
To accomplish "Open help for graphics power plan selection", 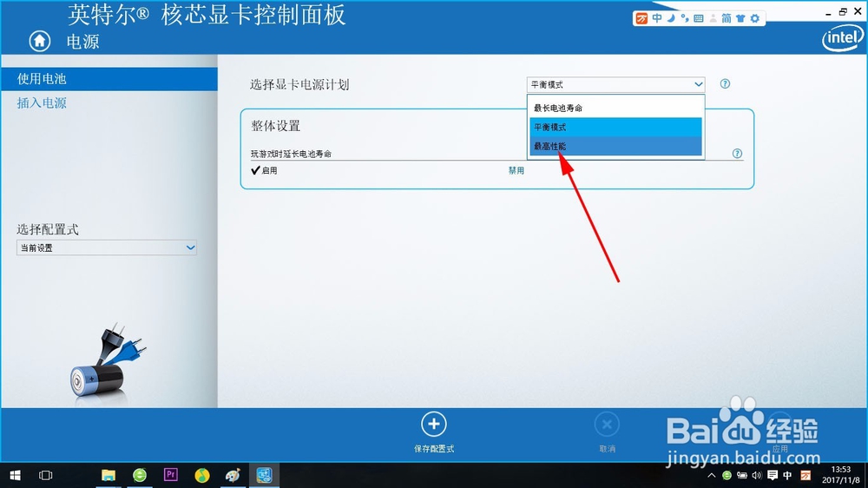I will coord(725,83).
